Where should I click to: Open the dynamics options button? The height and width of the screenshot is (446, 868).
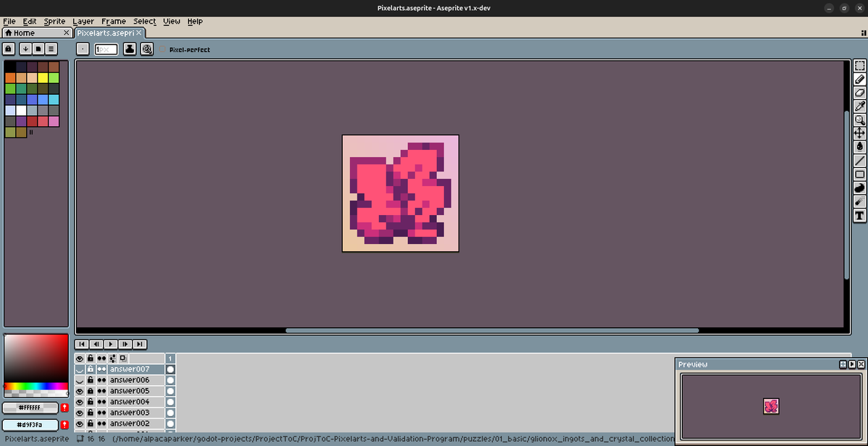[x=147, y=49]
